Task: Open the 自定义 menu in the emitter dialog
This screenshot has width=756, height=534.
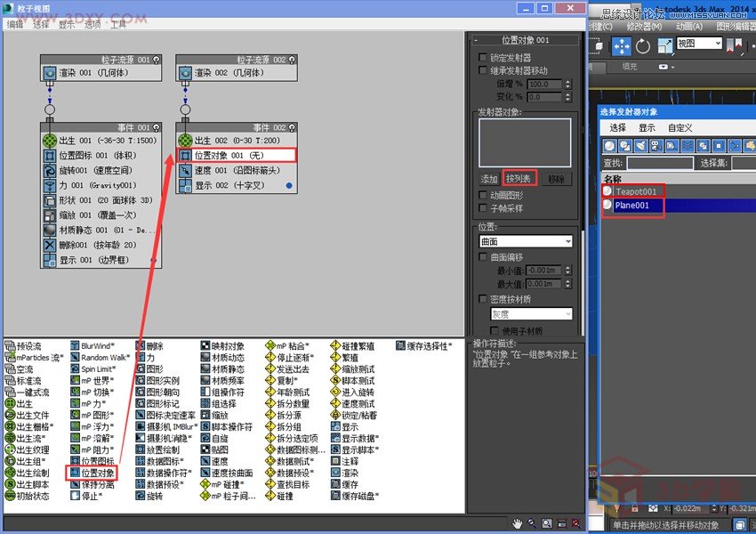Action: [x=680, y=126]
